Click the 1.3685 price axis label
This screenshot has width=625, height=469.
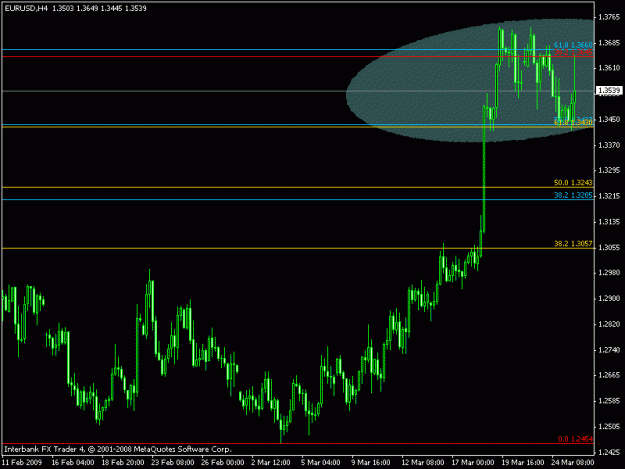tap(609, 43)
